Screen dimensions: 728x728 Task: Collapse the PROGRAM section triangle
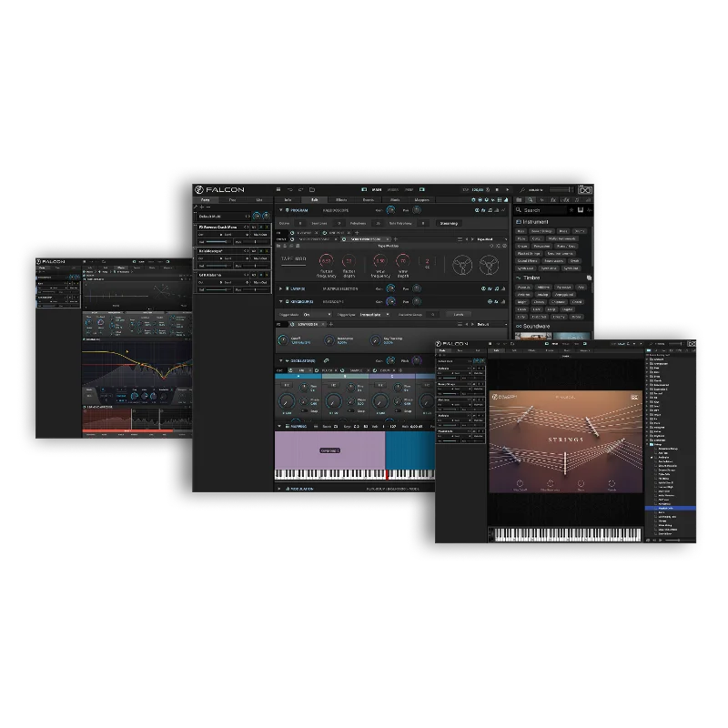pos(281,210)
